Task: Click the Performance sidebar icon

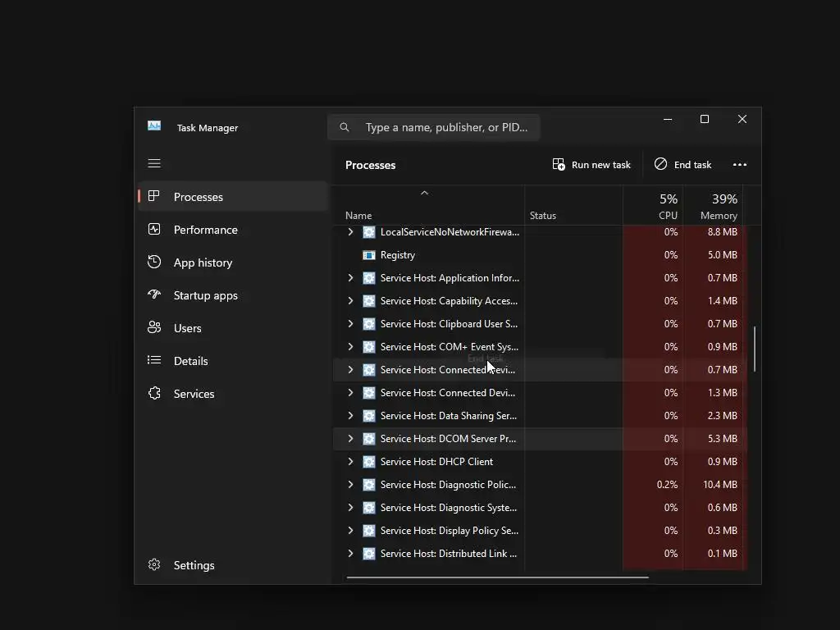Action: (154, 230)
